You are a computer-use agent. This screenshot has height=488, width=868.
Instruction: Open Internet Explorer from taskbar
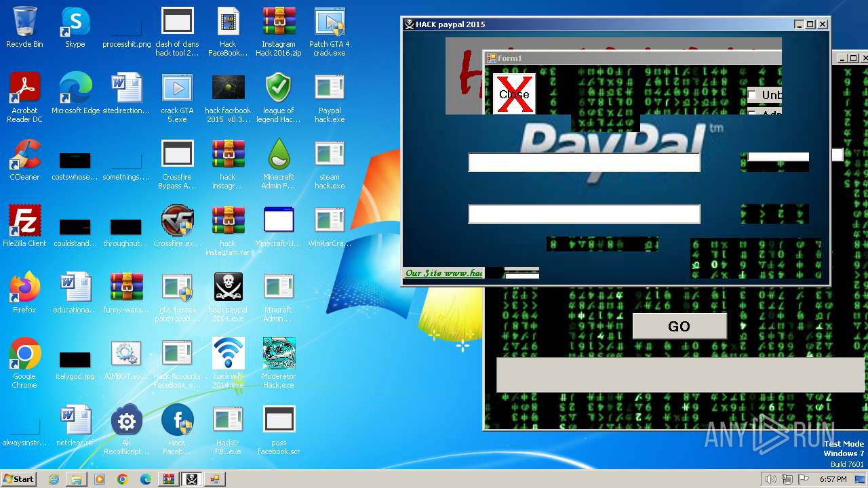click(54, 479)
